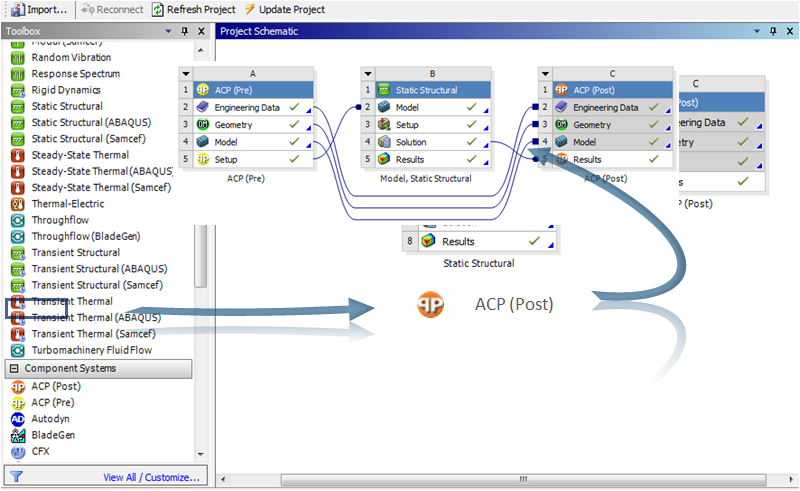
Task: Collapse the Component Systems section
Action: coord(14,369)
